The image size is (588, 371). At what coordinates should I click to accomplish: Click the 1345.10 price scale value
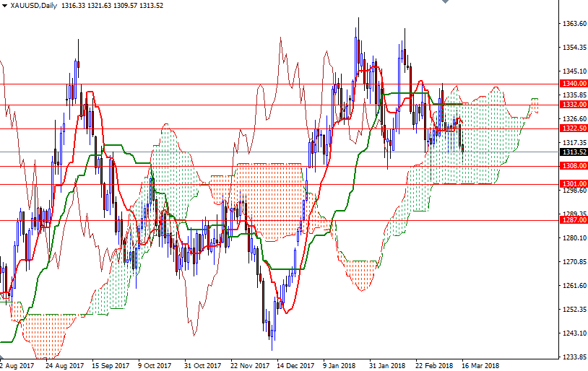(x=574, y=71)
